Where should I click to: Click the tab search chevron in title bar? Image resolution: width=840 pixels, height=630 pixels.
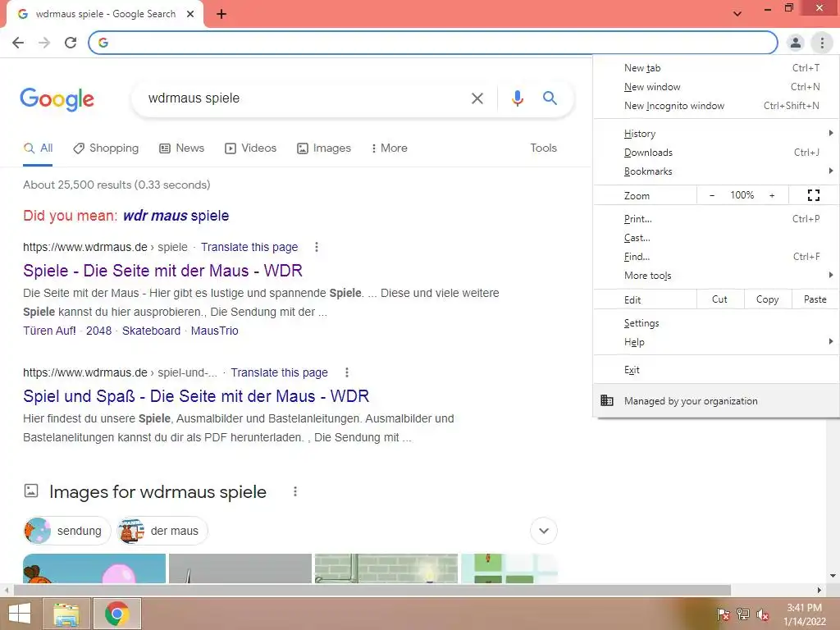click(x=737, y=14)
